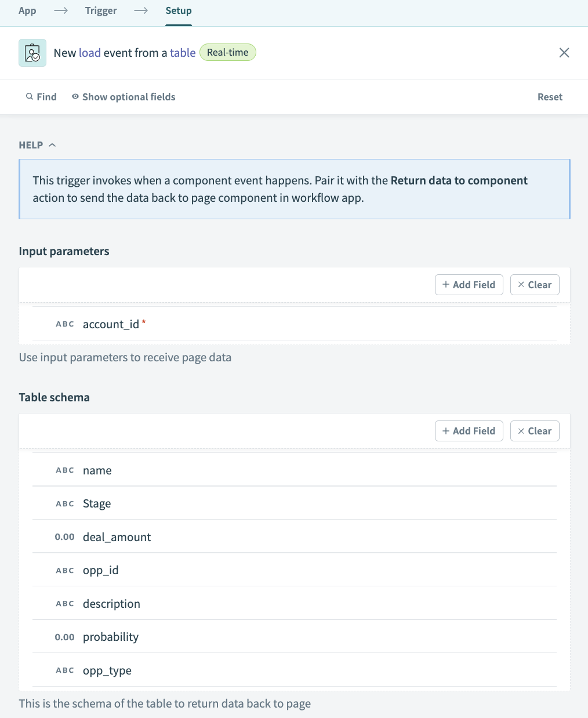
Task: Collapse the HELP section chevron
Action: click(52, 145)
